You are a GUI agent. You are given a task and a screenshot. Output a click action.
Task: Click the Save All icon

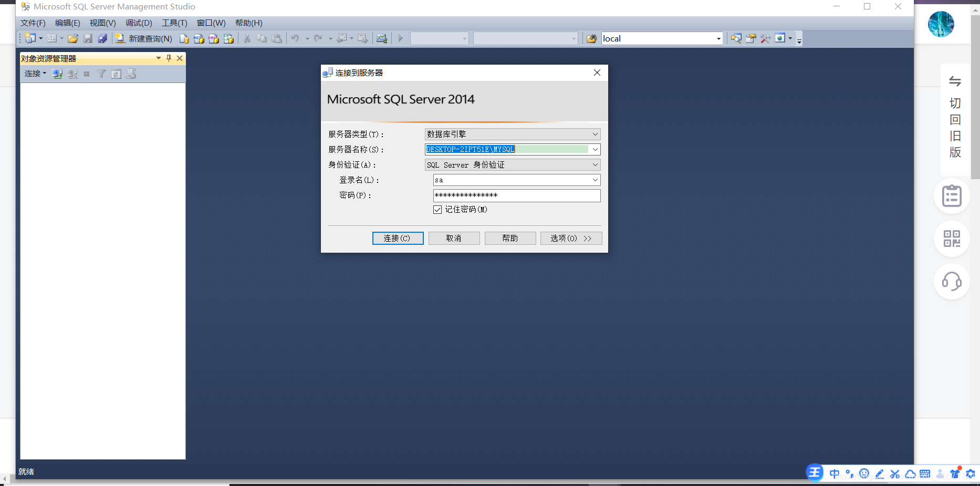tap(102, 38)
